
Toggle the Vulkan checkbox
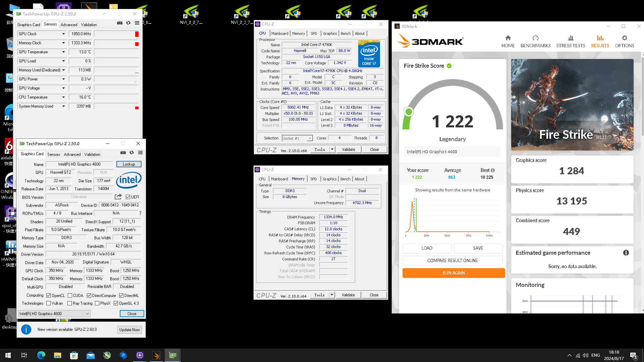point(49,303)
